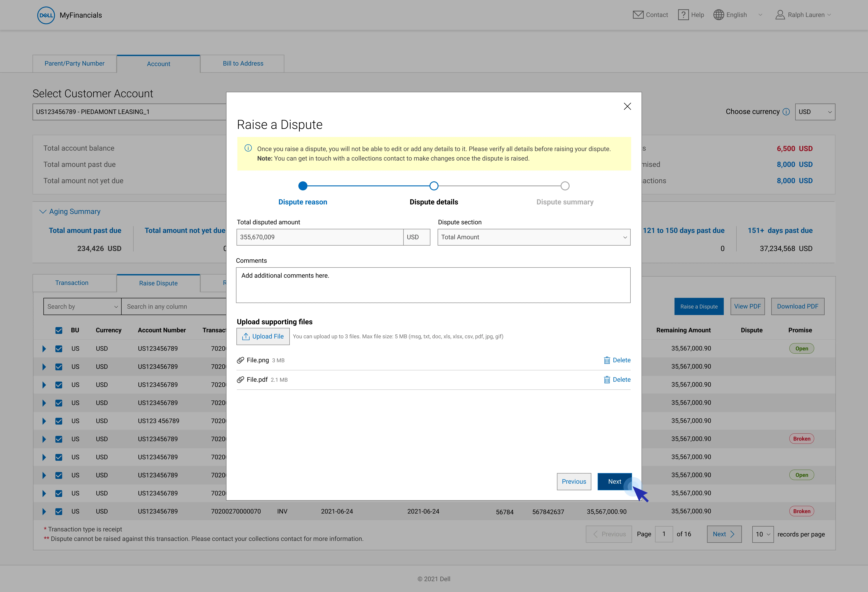Click the Broken badge in last row
Image resolution: width=868 pixels, height=592 pixels.
(x=802, y=511)
